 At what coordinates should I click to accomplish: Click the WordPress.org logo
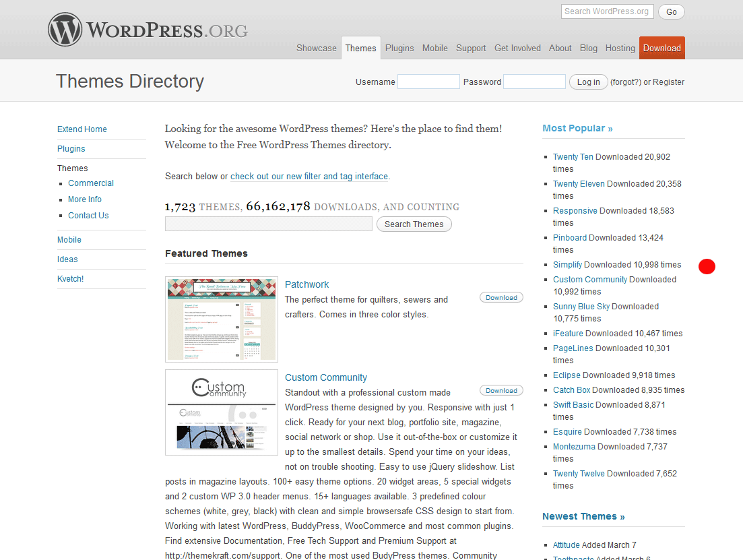(148, 30)
